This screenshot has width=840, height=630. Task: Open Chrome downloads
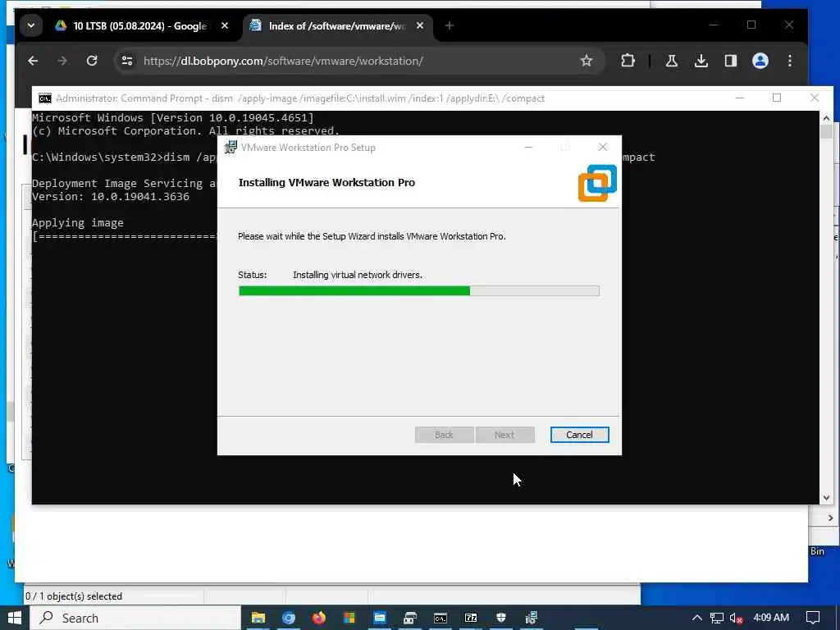[701, 61]
